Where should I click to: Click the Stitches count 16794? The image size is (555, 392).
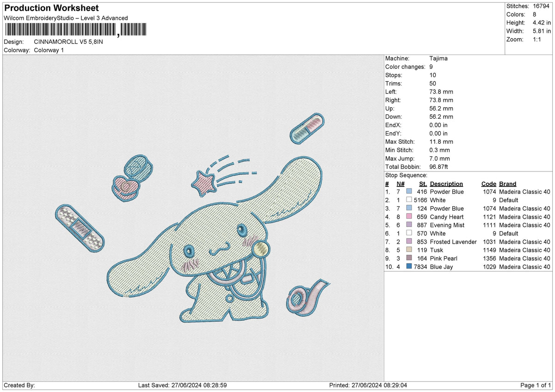tap(541, 6)
